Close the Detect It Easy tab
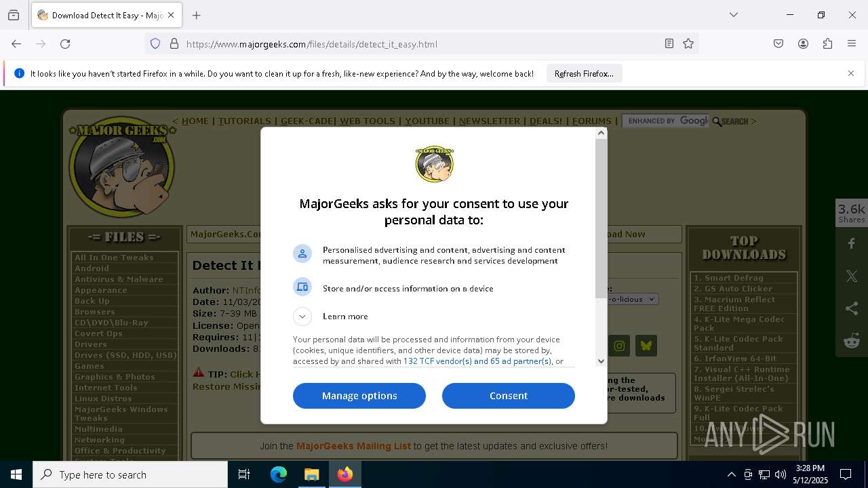Viewport: 868px width, 488px height. point(171,15)
